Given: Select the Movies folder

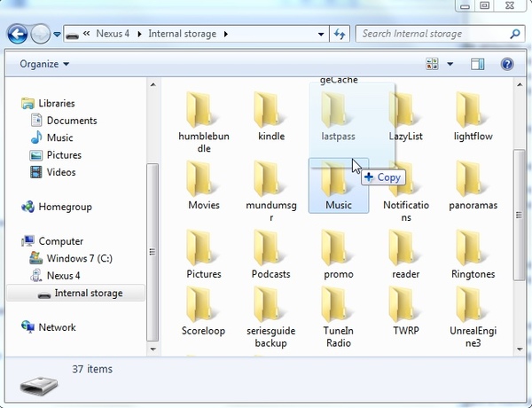Looking at the screenshot, I should tap(204, 186).
